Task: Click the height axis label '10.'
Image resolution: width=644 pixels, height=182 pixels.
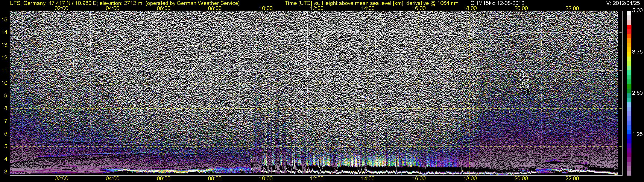Action: click(x=5, y=83)
